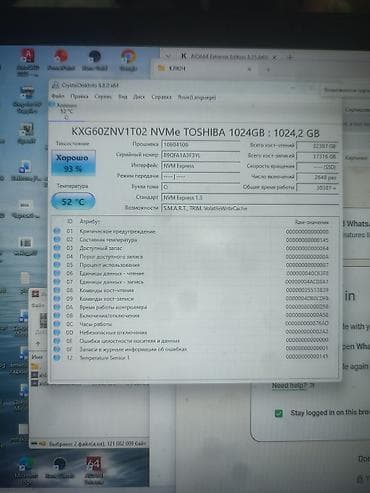Open the Microsoft Edge desktop shortcut
The image size is (370, 493).
click(x=26, y=470)
